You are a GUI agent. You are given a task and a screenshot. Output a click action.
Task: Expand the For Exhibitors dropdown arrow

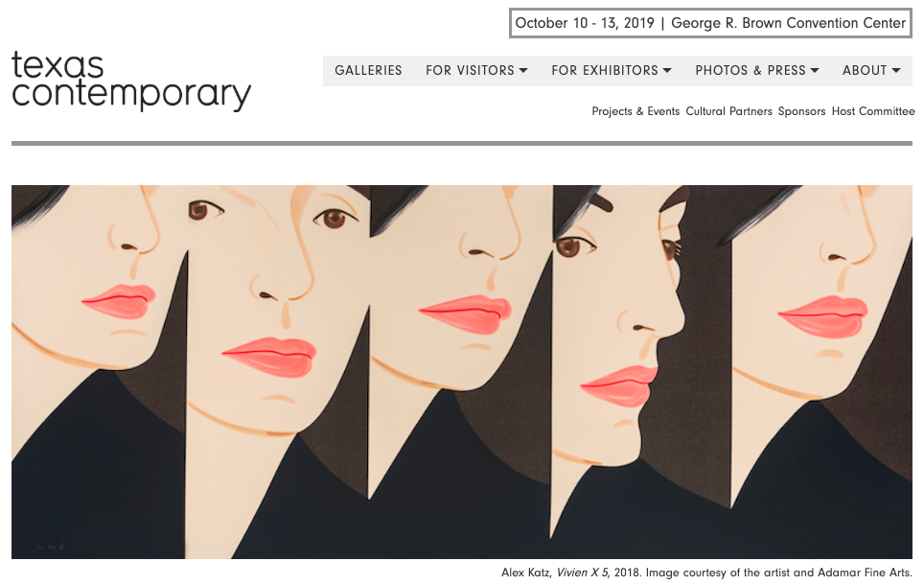(667, 70)
